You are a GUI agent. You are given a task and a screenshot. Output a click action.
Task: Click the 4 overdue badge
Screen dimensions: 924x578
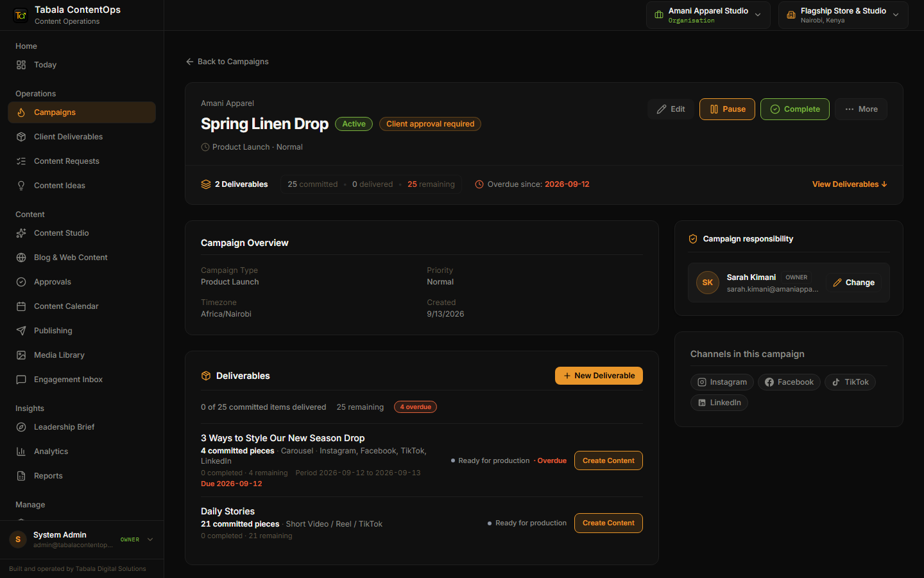(x=416, y=407)
